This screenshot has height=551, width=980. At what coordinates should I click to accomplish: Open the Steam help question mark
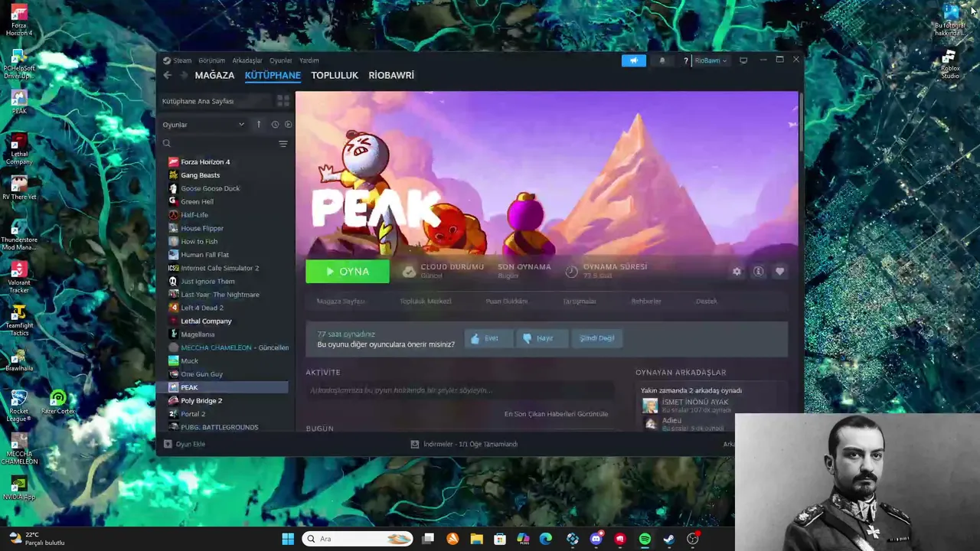686,60
